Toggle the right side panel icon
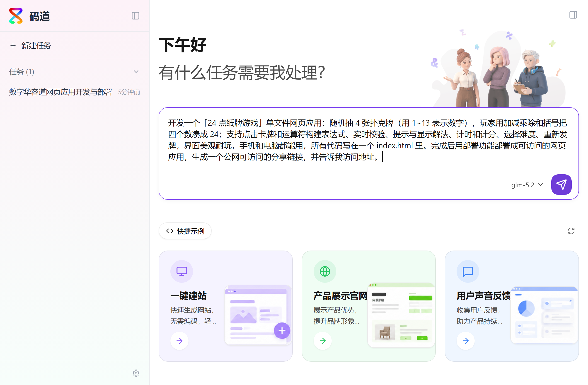 point(573,15)
